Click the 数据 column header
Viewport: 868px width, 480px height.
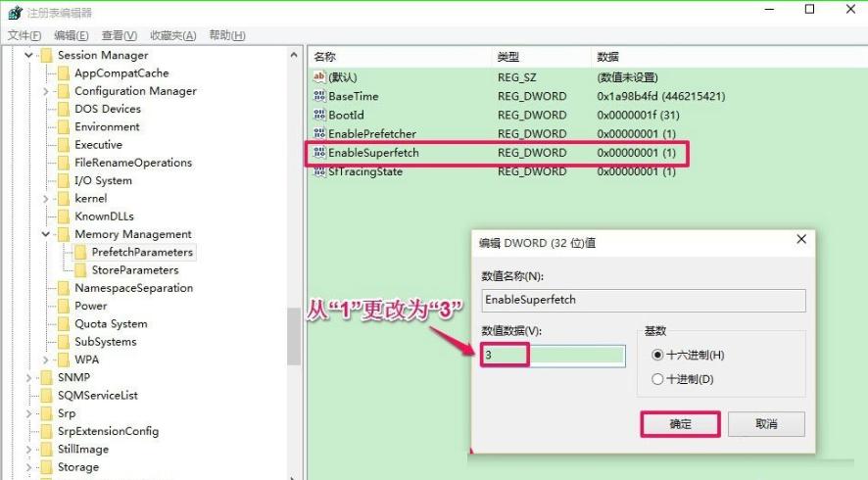click(x=729, y=57)
